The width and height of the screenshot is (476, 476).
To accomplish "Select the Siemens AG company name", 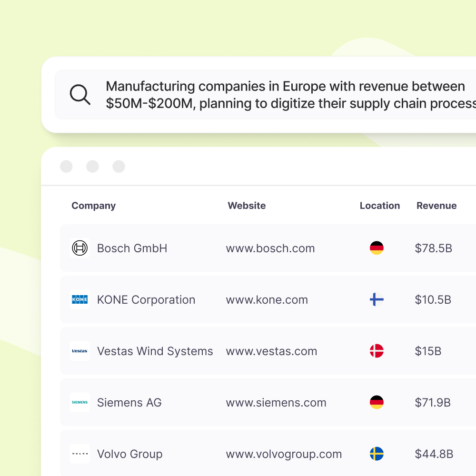I will coord(129,403).
